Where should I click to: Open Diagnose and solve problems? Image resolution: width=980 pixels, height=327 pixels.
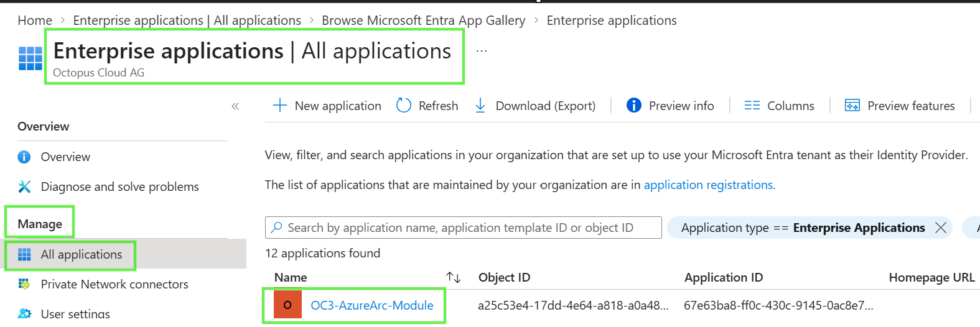pos(119,187)
